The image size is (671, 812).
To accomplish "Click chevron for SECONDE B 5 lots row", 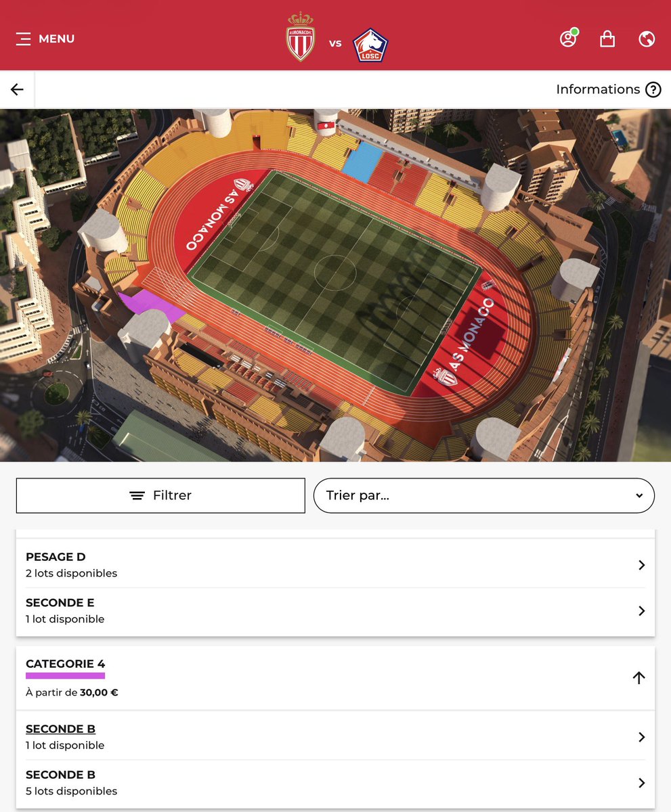I will (641, 783).
